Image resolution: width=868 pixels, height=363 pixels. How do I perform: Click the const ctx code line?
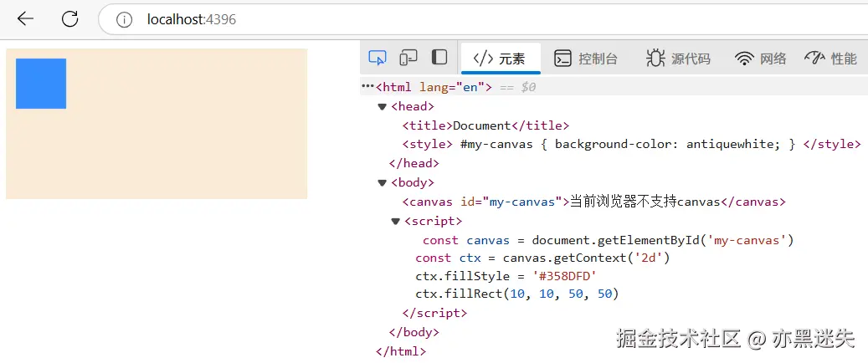(x=542, y=258)
